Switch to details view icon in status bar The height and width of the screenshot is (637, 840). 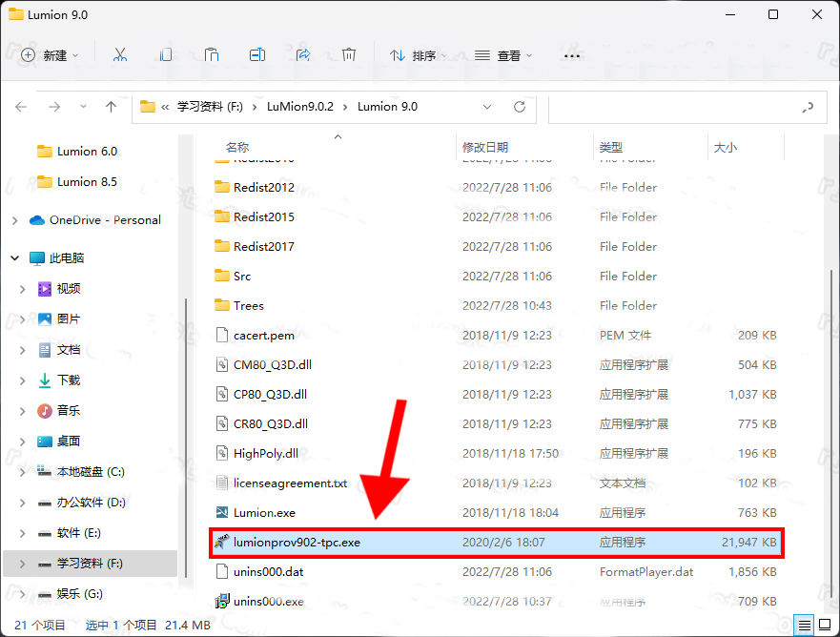(x=804, y=625)
